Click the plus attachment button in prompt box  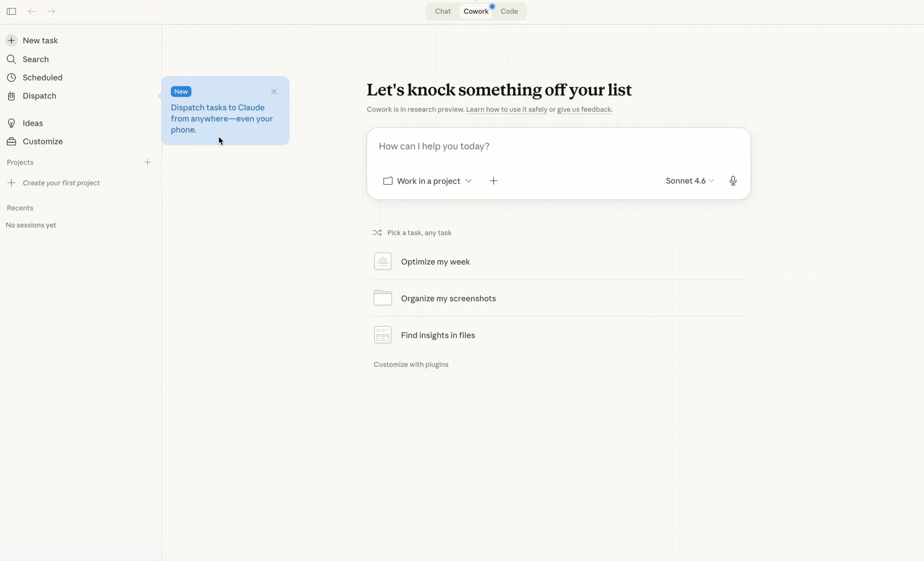click(493, 181)
